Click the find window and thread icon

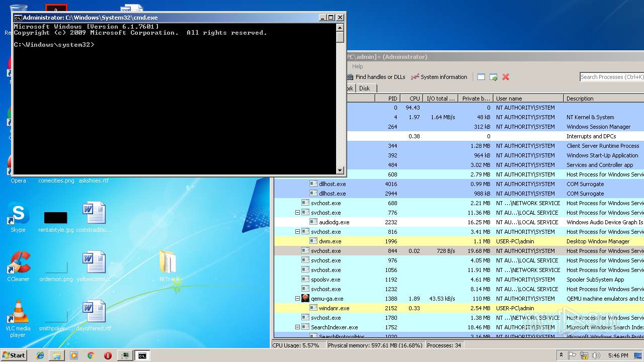(494, 77)
